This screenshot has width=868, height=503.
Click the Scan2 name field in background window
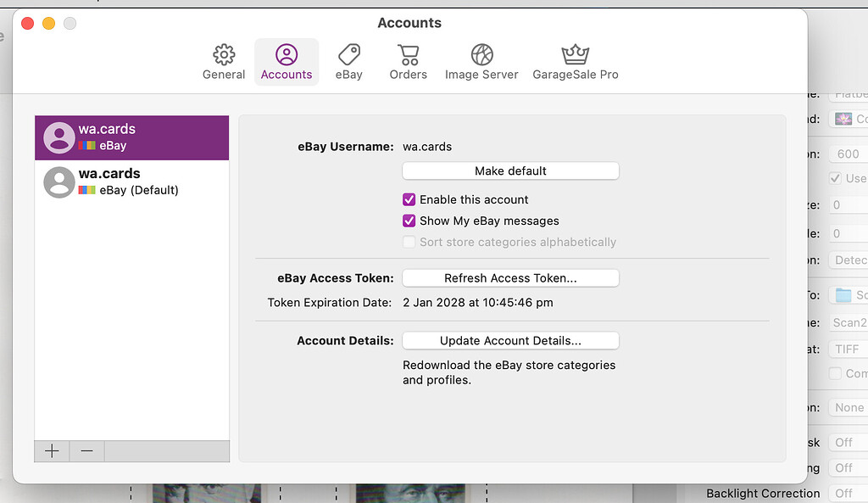848,322
